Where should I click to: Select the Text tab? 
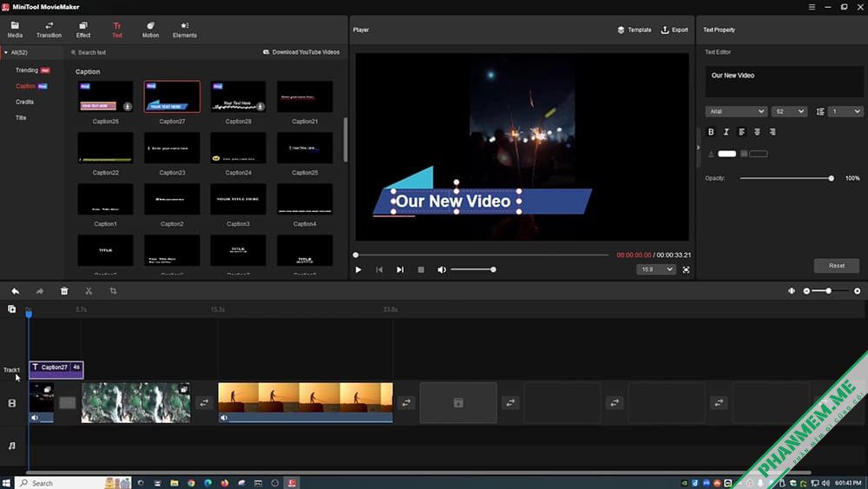pos(117,30)
